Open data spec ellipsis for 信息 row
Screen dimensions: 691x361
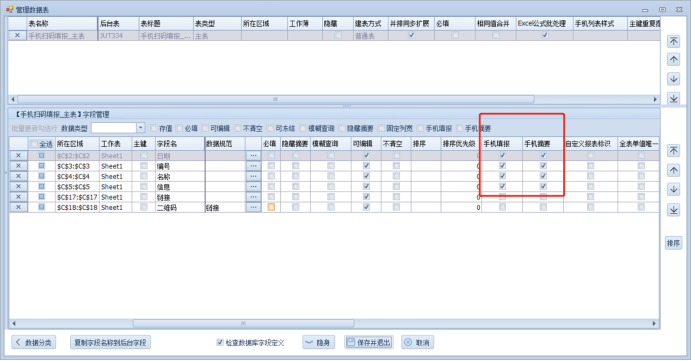point(253,186)
